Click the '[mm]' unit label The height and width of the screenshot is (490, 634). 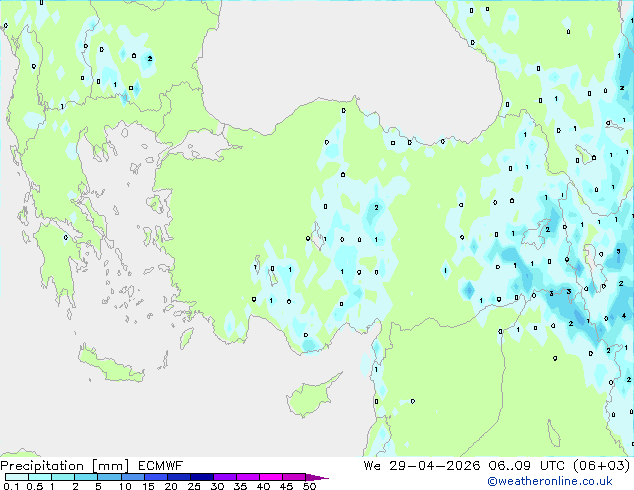[x=111, y=466]
